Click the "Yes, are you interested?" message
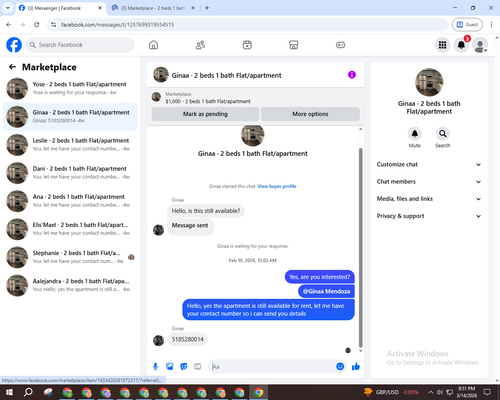Screen dimensions: 500x400 320,277
